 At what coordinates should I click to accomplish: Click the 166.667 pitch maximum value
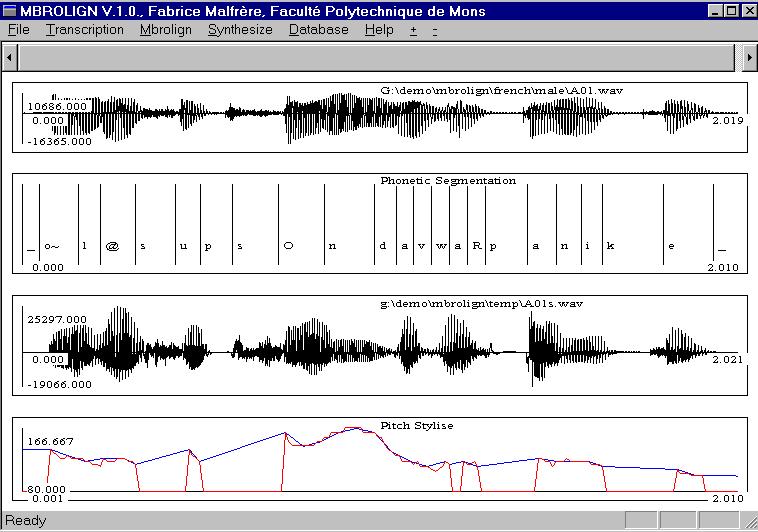(51, 442)
